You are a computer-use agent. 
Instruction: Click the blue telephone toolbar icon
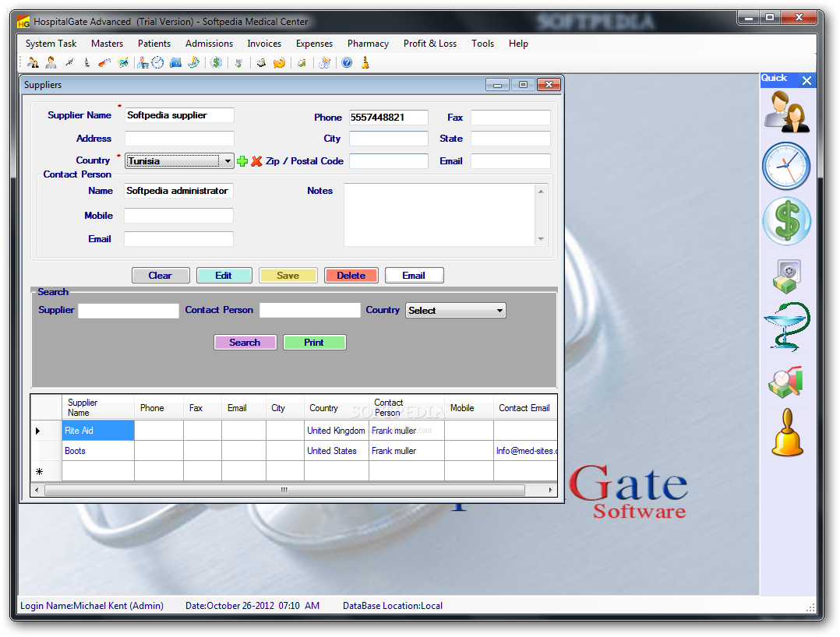point(176,62)
